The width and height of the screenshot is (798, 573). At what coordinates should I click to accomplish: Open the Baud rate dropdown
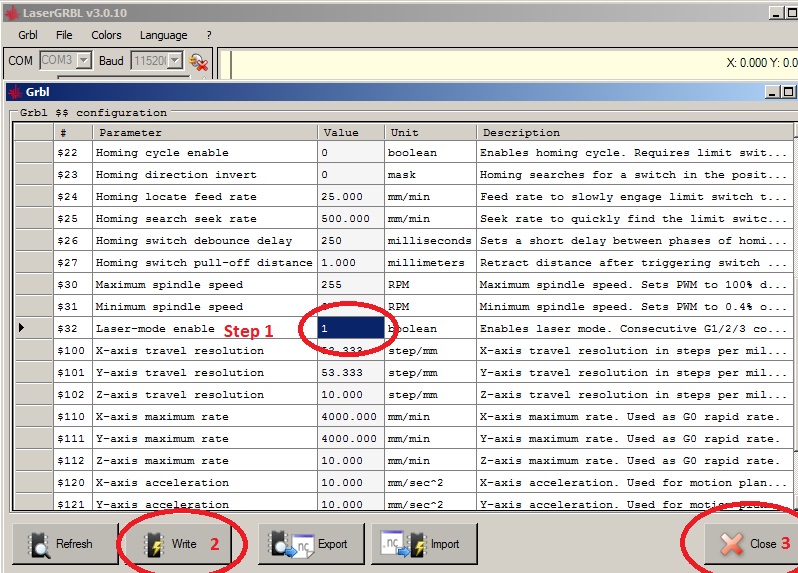click(x=175, y=61)
